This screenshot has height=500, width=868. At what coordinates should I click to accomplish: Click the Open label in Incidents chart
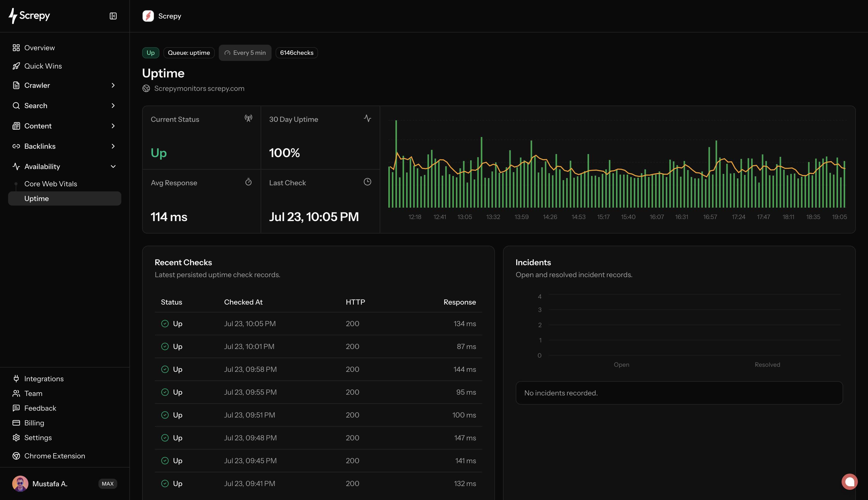click(622, 364)
